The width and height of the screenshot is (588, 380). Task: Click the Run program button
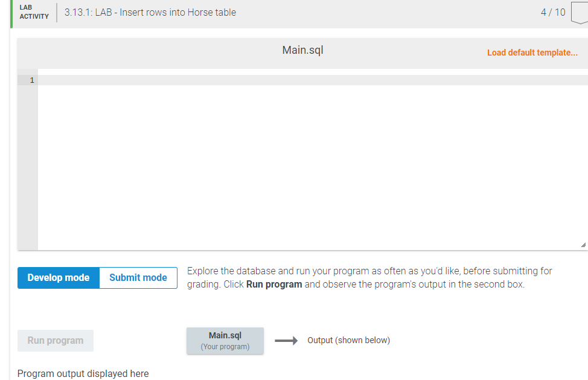[55, 340]
